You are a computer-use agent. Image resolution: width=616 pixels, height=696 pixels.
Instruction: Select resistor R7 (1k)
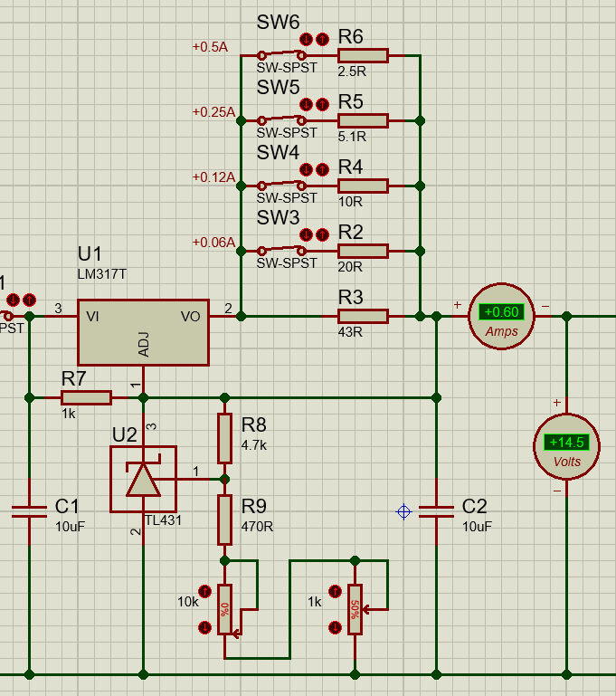pyautogui.click(x=86, y=397)
